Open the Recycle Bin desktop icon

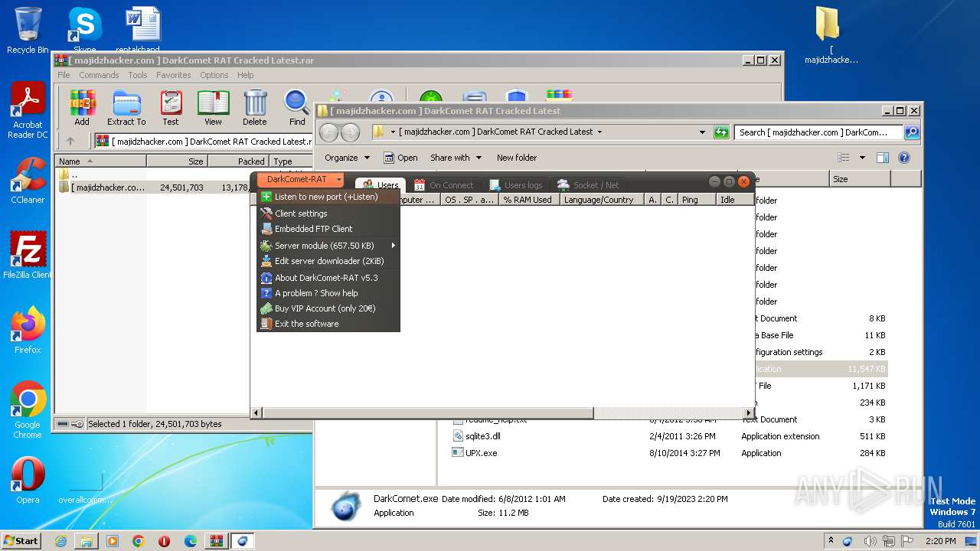28,31
